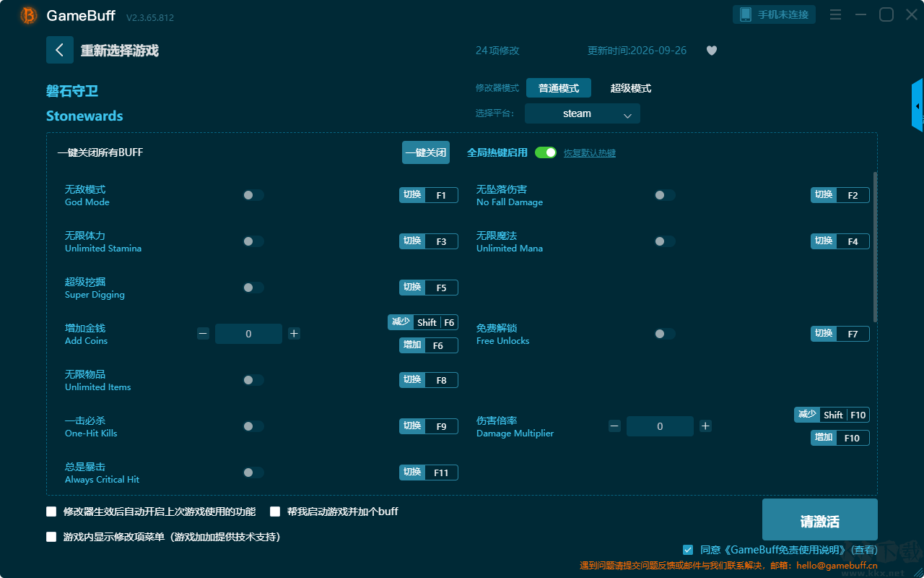The width and height of the screenshot is (924, 578).
Task: Click the GameBuff logo icon
Action: click(x=29, y=15)
